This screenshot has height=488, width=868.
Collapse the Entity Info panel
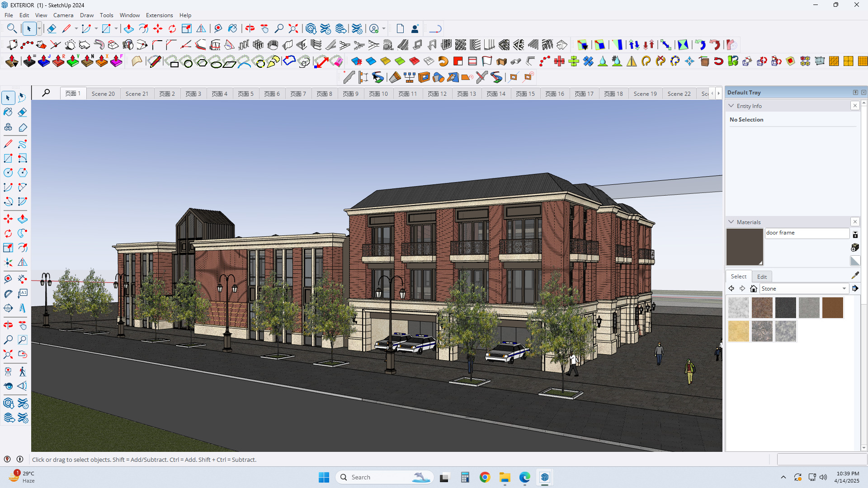pos(731,106)
